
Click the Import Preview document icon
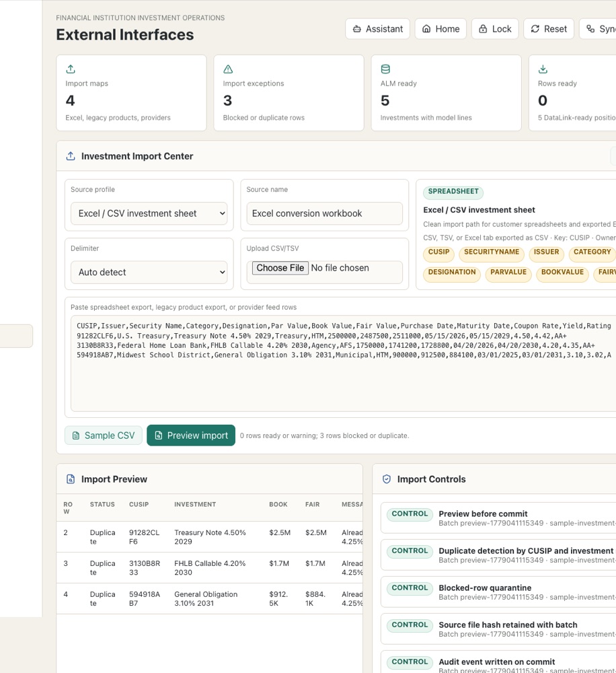[x=71, y=479]
